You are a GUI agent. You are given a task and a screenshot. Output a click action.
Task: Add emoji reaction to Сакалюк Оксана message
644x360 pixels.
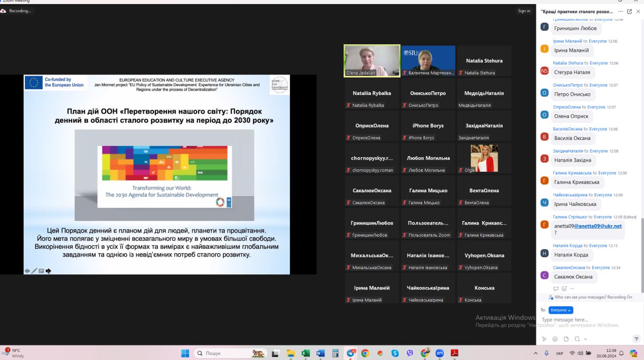click(564, 289)
